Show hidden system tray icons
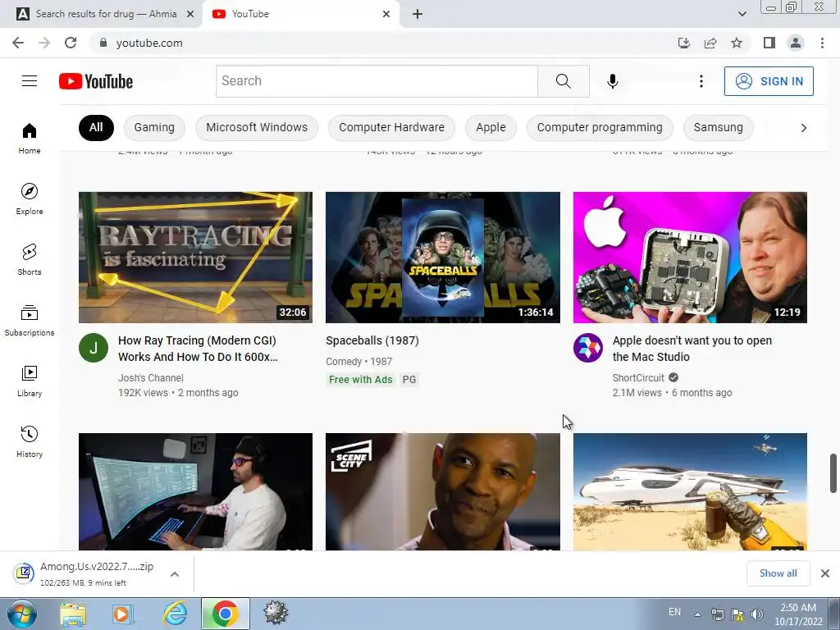 click(x=697, y=614)
